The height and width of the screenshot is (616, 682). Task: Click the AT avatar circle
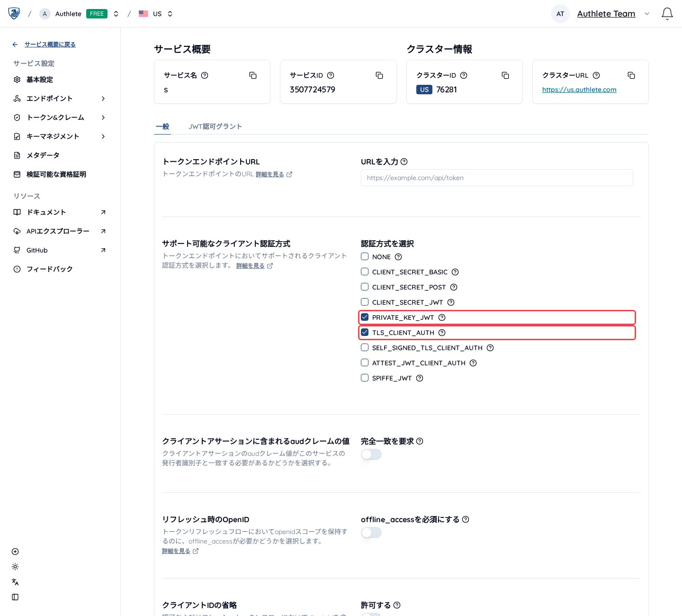point(560,14)
